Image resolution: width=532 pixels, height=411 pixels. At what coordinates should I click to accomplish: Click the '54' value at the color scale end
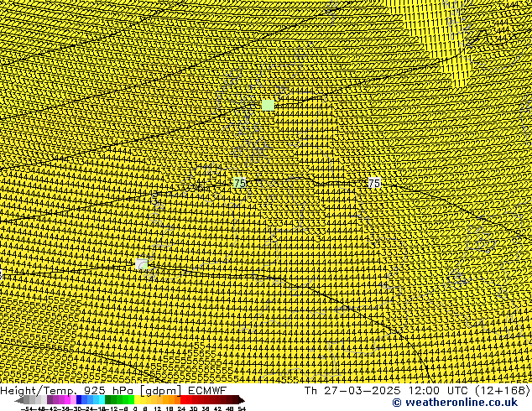tap(242, 408)
